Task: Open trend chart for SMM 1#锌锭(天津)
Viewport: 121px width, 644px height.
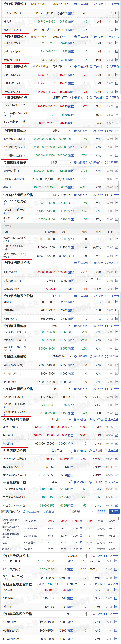Action: tap(117, 106)
